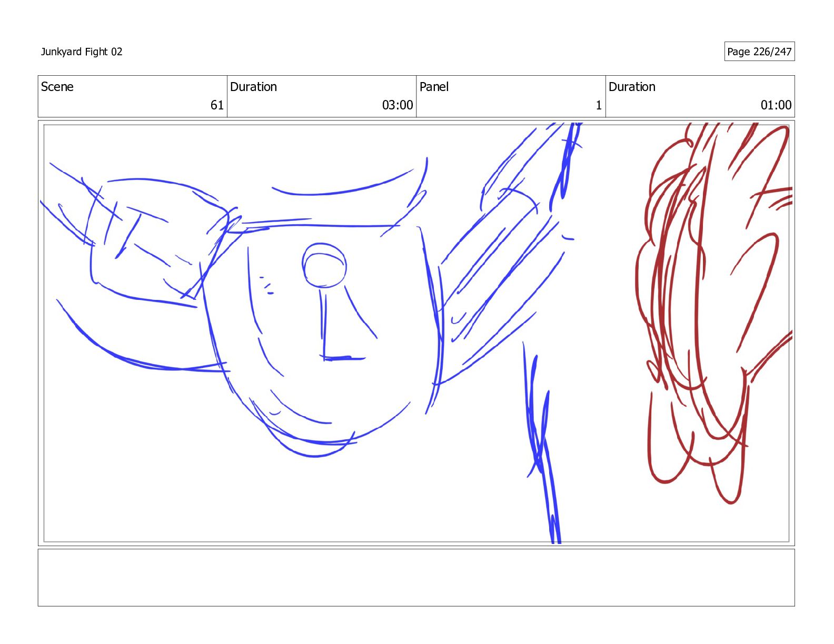Click the 'Duration' label beside Scene

253,87
